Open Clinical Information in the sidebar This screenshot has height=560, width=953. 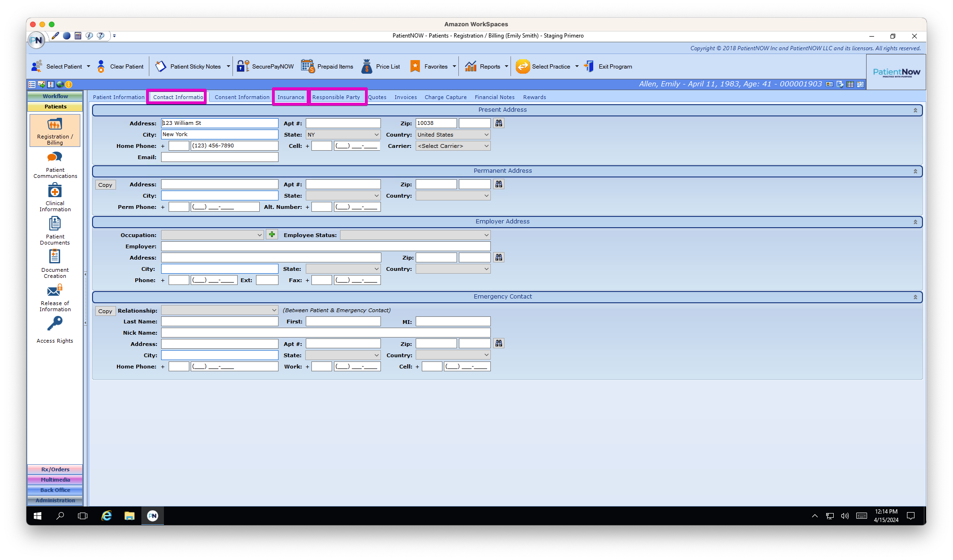54,196
